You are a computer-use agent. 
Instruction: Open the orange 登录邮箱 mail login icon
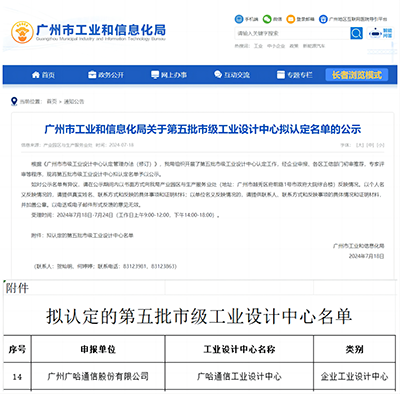click(x=291, y=19)
